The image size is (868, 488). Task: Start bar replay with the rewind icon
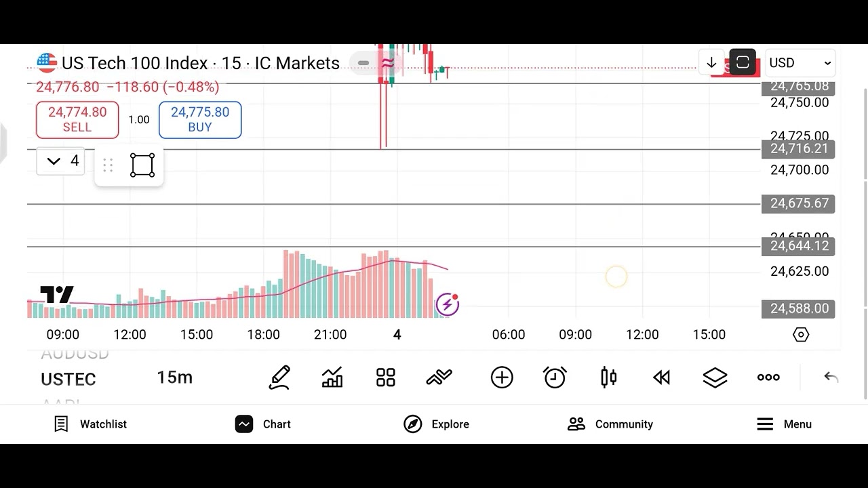click(661, 378)
